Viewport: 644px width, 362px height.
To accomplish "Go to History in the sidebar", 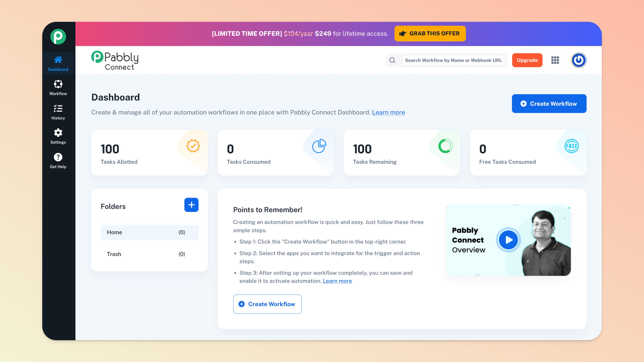I will pos(58,112).
